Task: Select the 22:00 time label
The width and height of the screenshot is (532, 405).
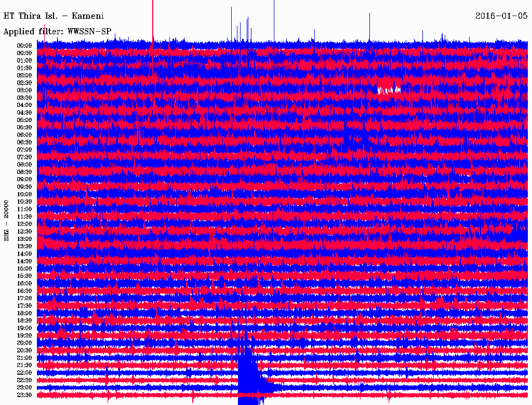Action: pyautogui.click(x=24, y=372)
